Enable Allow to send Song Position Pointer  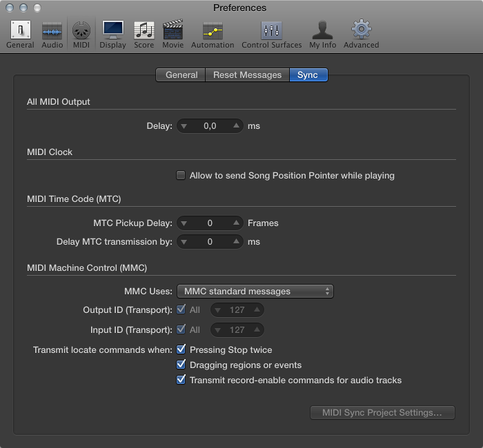point(181,175)
